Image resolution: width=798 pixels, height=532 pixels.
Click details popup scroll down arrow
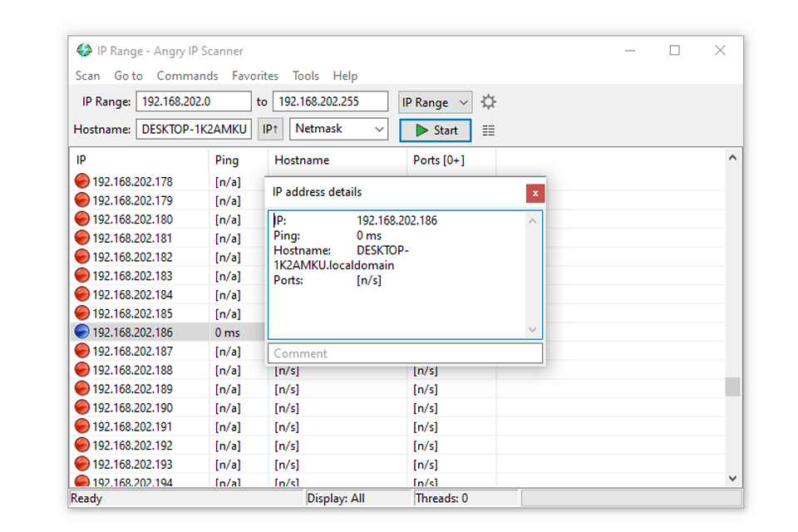point(532,329)
